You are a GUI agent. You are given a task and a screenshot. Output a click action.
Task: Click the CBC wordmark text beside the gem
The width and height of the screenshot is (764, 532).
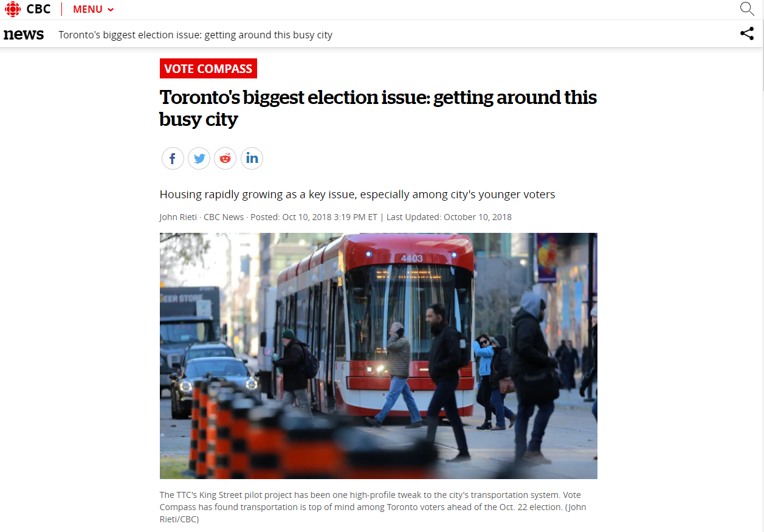point(39,9)
